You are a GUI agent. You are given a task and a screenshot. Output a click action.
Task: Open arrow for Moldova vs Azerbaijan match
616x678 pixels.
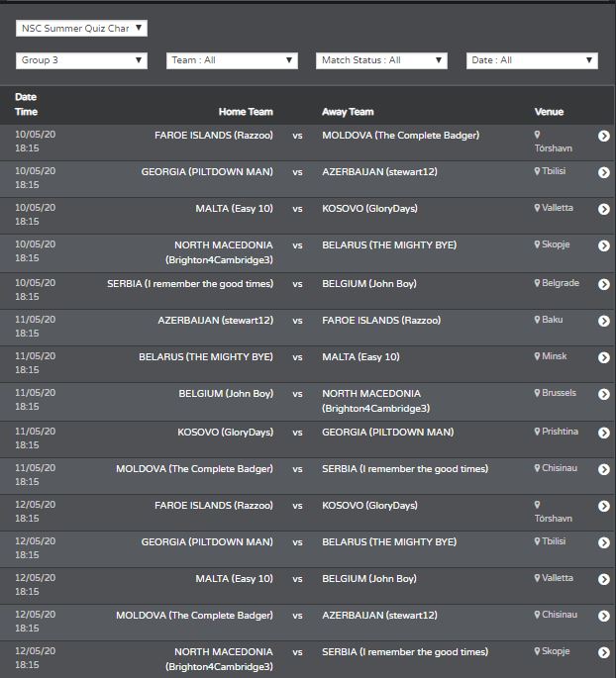pos(604,616)
